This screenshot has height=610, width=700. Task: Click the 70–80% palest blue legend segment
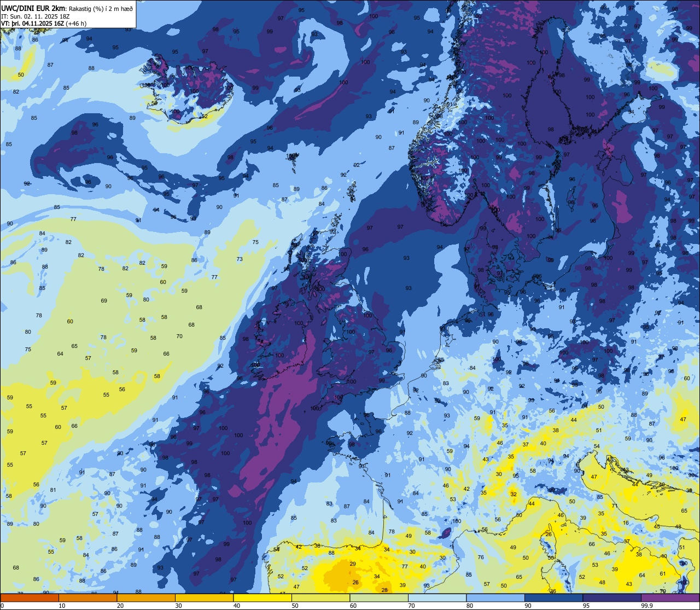click(437, 598)
